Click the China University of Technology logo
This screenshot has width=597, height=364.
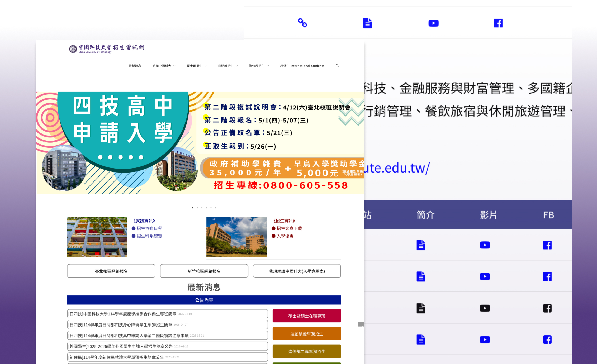(x=107, y=49)
